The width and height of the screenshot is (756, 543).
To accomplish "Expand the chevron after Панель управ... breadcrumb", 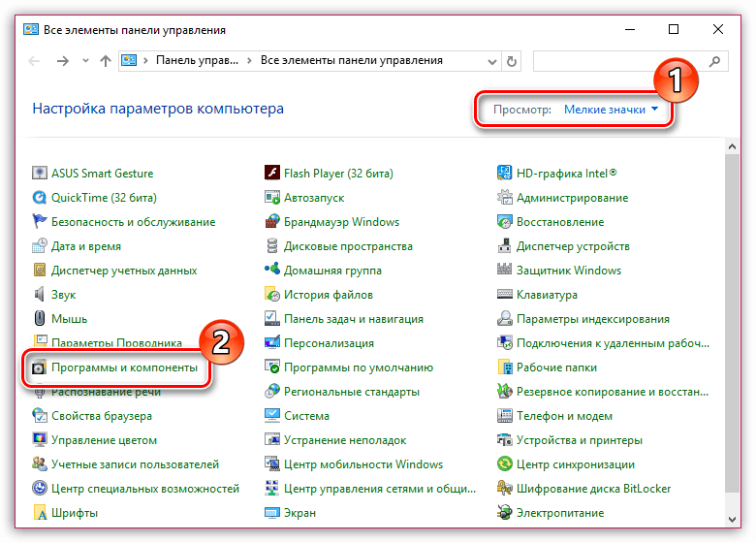I will pos(249,61).
